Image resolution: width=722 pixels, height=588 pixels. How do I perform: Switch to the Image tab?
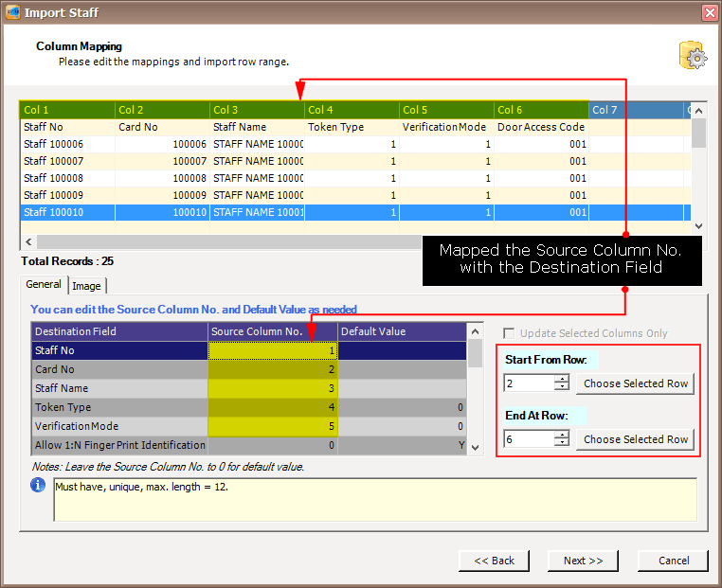[86, 286]
